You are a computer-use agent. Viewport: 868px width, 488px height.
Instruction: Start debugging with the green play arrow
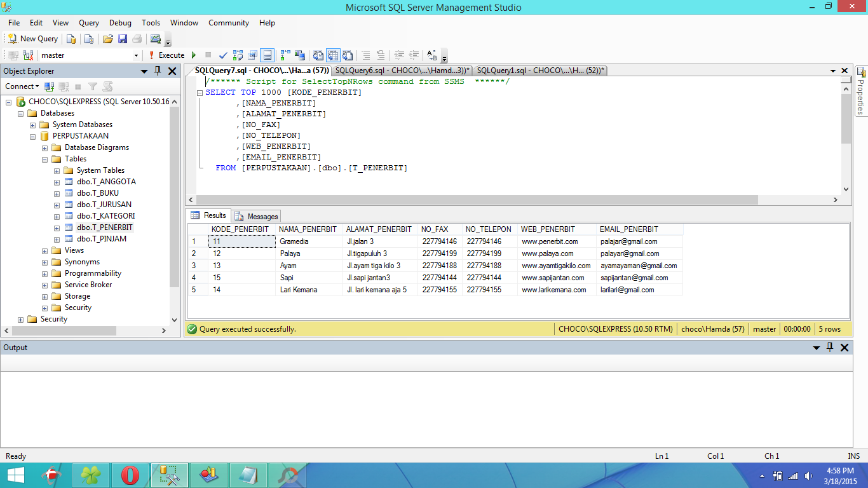tap(194, 55)
